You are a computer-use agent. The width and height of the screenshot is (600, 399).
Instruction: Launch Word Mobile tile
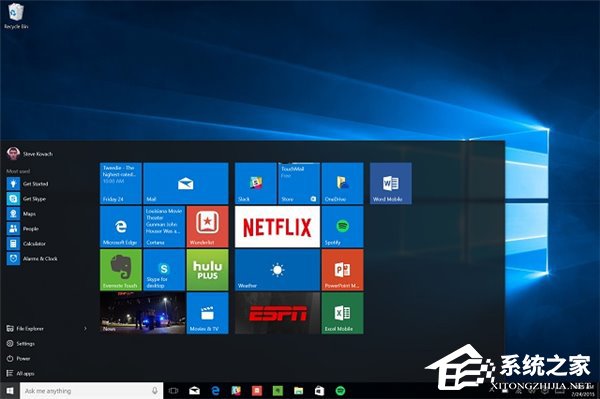(391, 183)
